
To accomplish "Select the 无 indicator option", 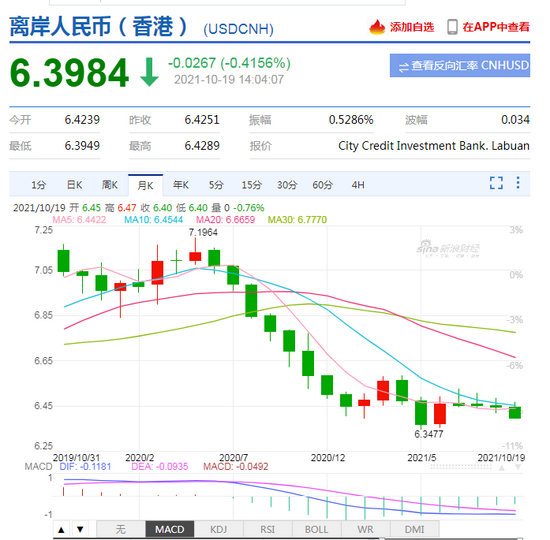I will tap(120, 529).
